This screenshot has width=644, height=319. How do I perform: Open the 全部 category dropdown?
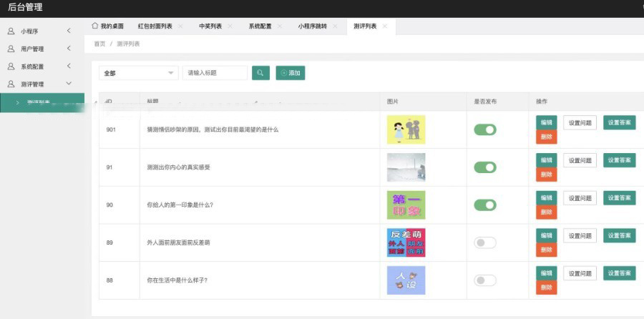[x=139, y=73]
